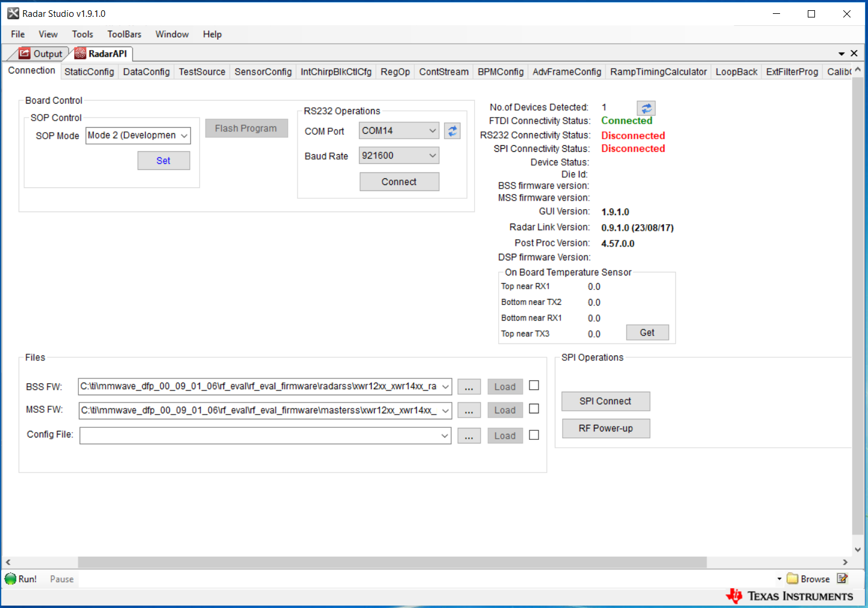Open the document tab list arrow
This screenshot has width=868, height=608.
(x=841, y=54)
